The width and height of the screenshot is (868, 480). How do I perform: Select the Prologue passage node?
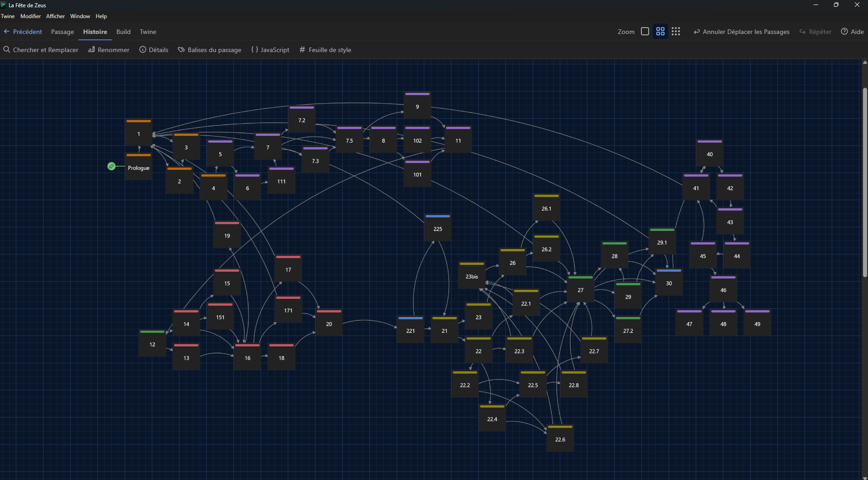coord(139,168)
